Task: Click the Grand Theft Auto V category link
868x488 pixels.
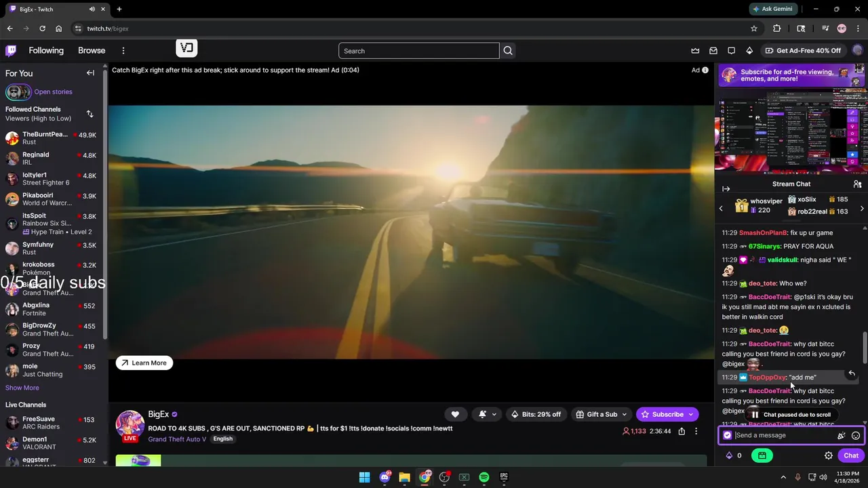Action: click(x=177, y=439)
